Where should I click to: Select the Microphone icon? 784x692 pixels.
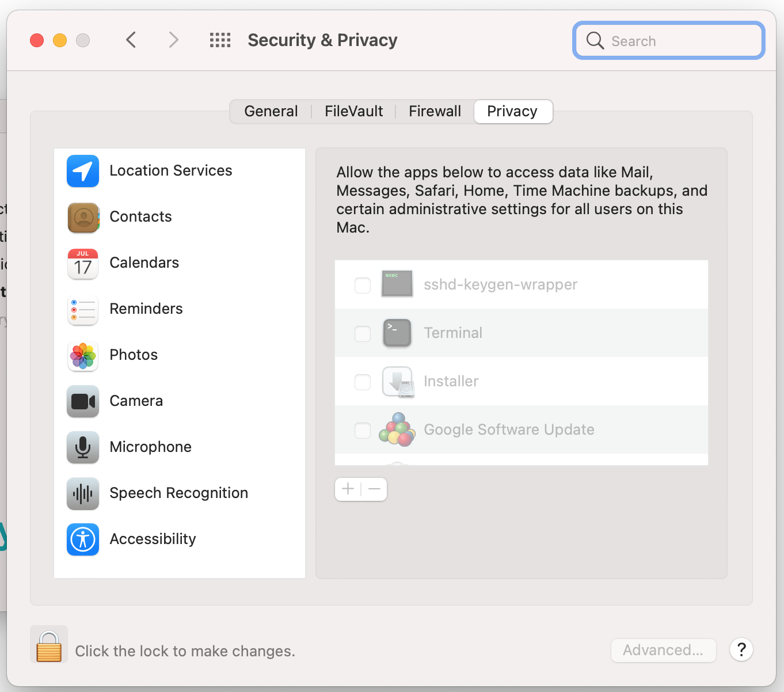pos(83,447)
